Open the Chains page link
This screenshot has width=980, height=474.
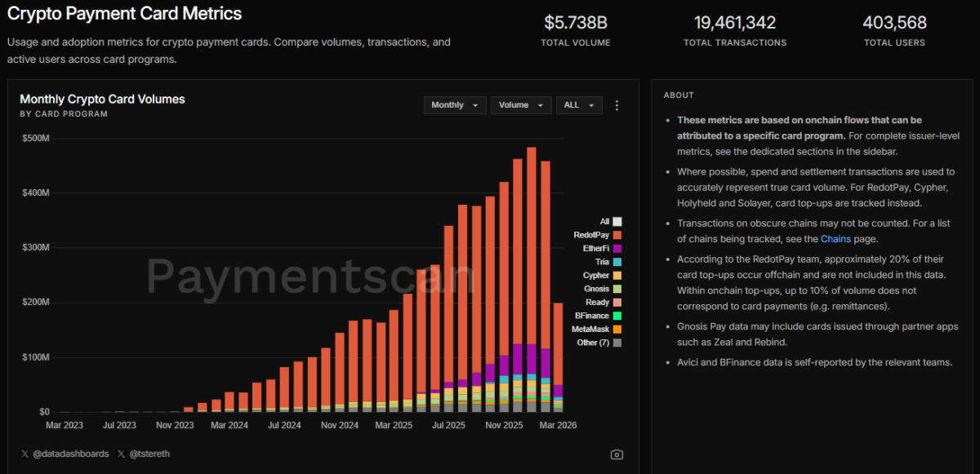click(835, 239)
